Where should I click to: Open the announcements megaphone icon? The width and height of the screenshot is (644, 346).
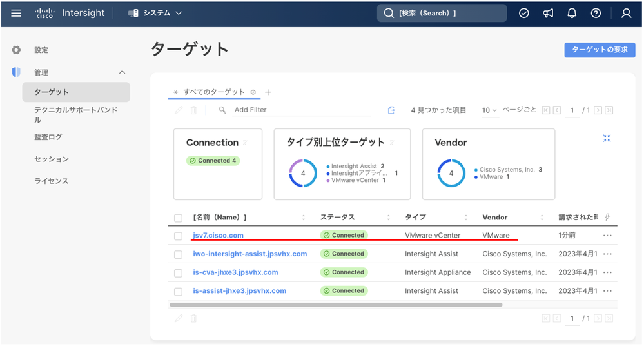pos(548,13)
